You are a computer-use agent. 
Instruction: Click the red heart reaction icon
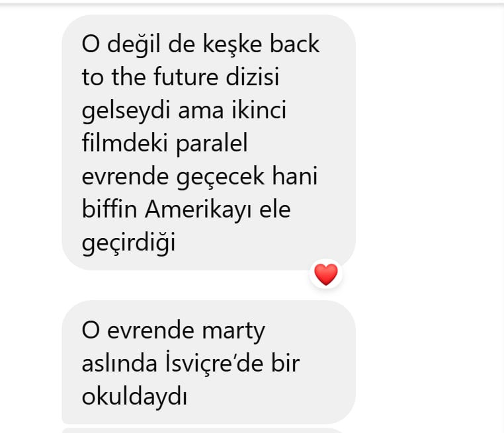click(326, 274)
